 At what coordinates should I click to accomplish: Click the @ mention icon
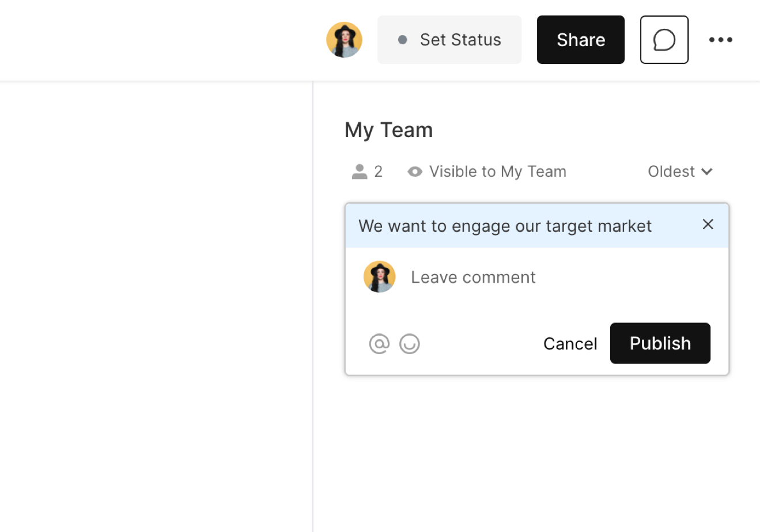click(x=379, y=344)
